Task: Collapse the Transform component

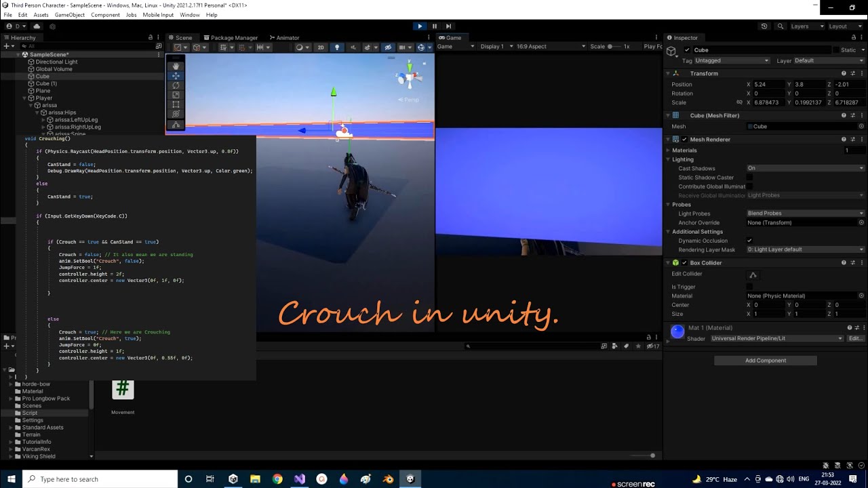Action: (668, 73)
